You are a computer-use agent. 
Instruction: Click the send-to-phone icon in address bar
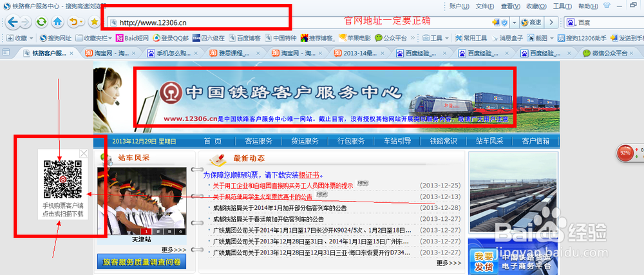[x=496, y=22]
